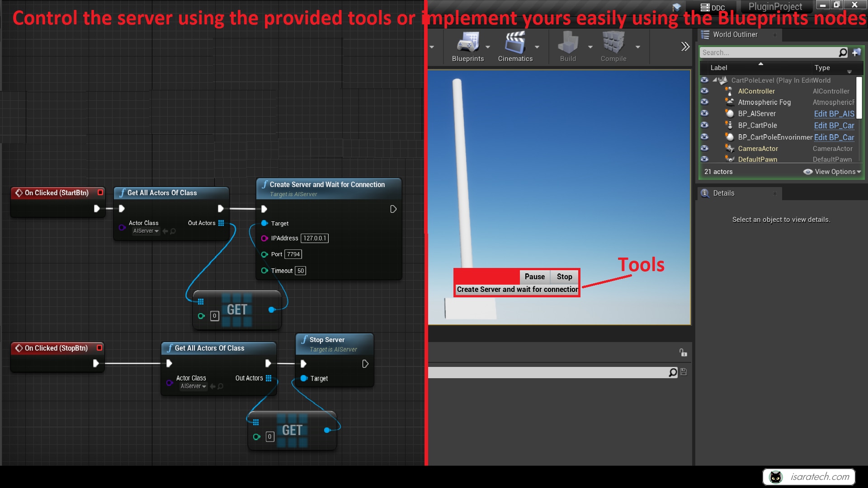Click the lock icon on the lower panel
This screenshot has width=868, height=488.
pos(683,352)
